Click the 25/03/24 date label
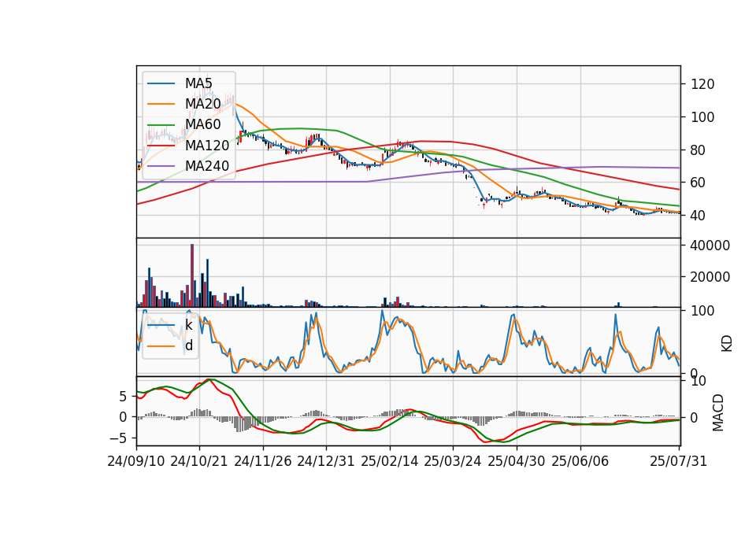 pos(453,461)
